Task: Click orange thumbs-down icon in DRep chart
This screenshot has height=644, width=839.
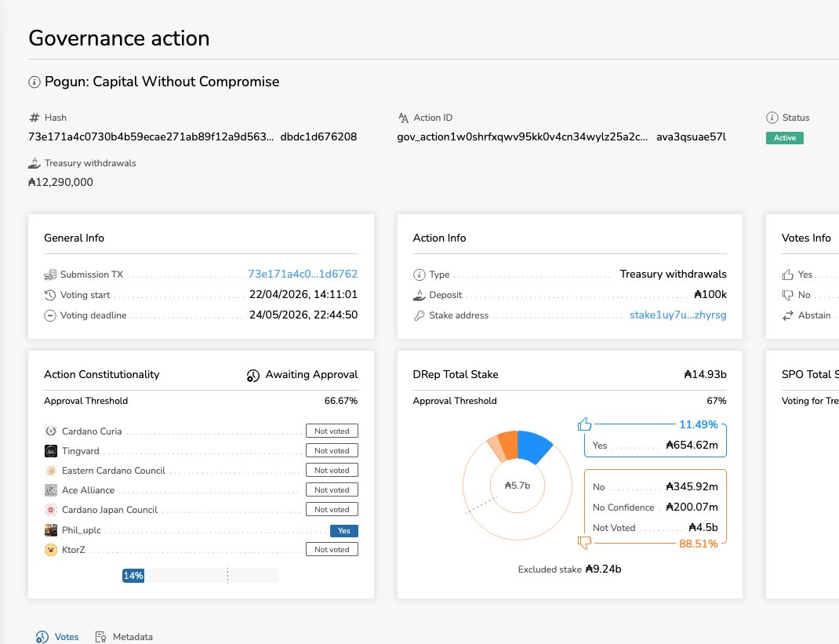Action: (x=584, y=543)
